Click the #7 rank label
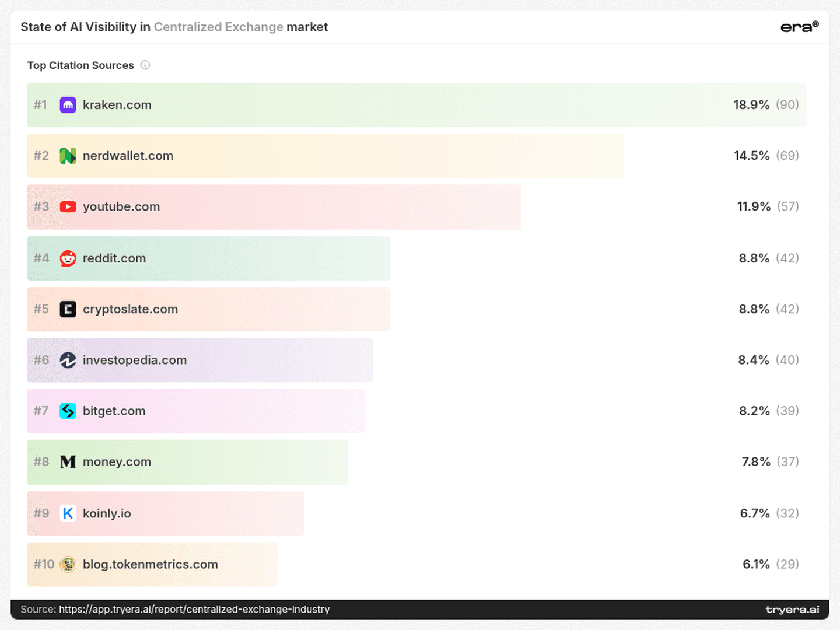The height and width of the screenshot is (630, 840). click(x=41, y=411)
